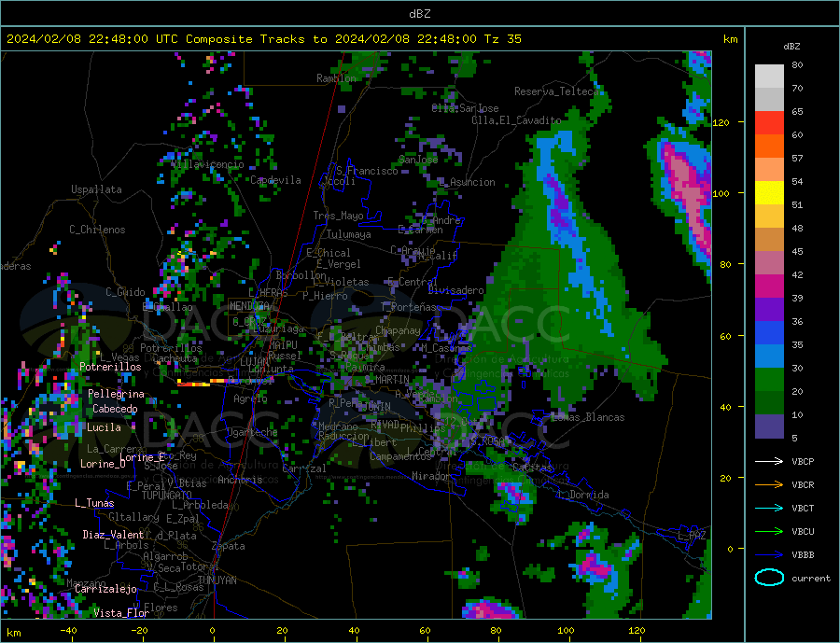Screen dimensions: 840x643
Task: Select the L_Asuncion map label
Action: 467,182
